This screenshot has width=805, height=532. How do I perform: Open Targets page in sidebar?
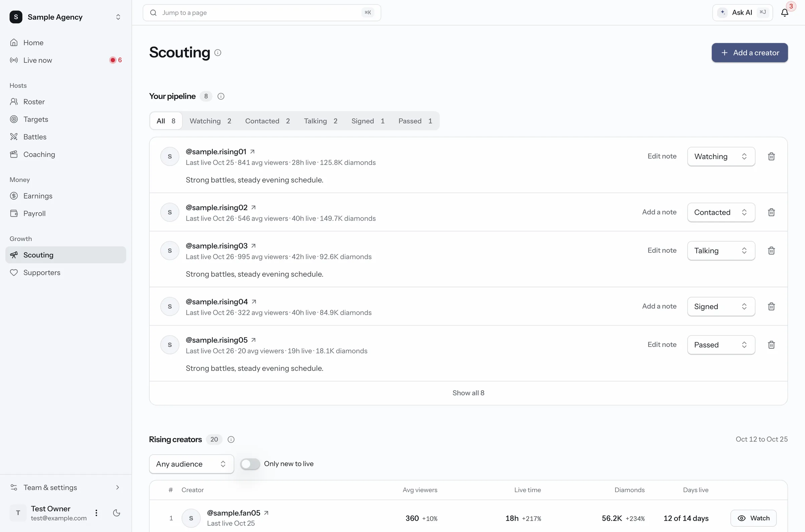click(66, 119)
